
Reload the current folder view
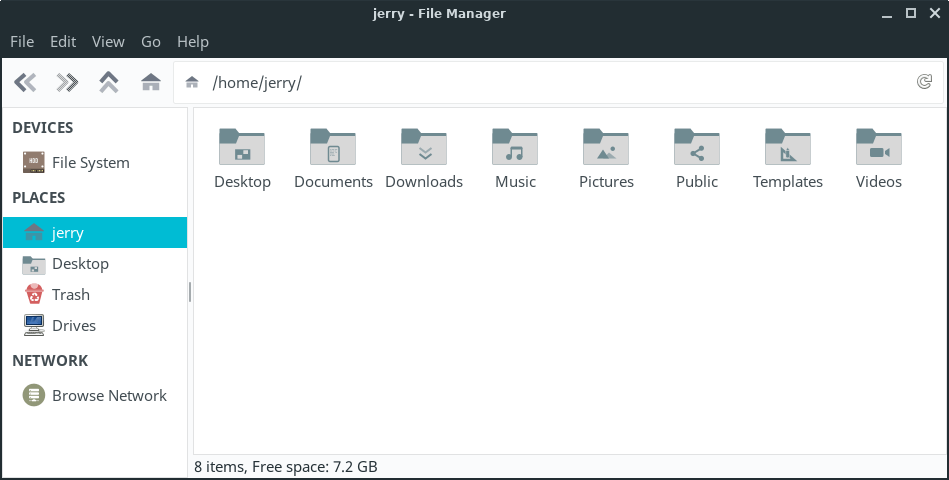924,82
